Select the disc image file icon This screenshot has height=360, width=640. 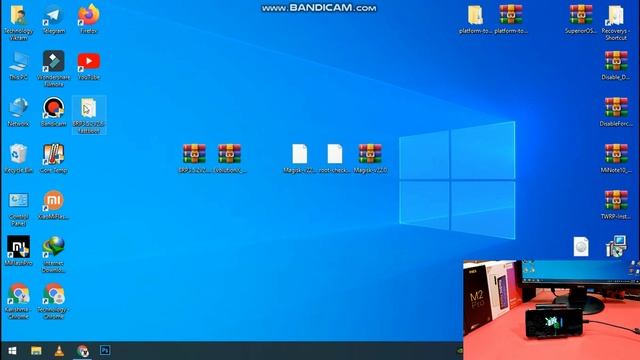tap(581, 246)
